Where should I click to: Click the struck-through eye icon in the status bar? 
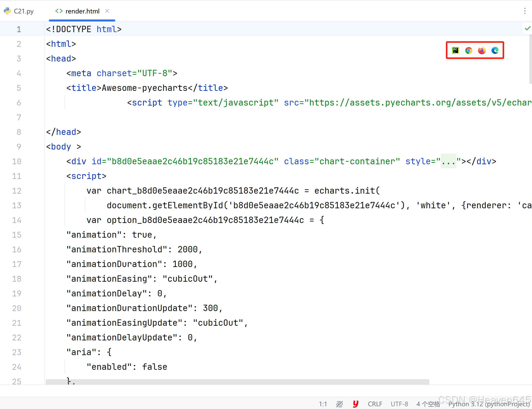click(x=339, y=404)
